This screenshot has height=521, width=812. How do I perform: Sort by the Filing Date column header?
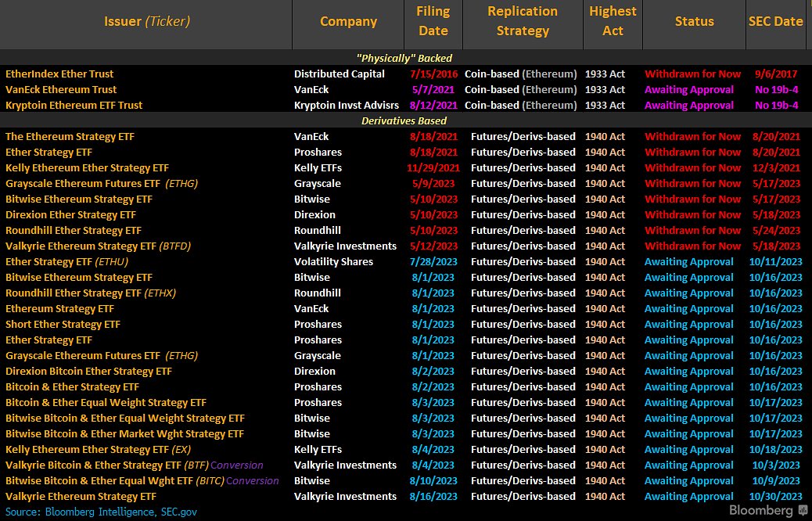pyautogui.click(x=433, y=21)
